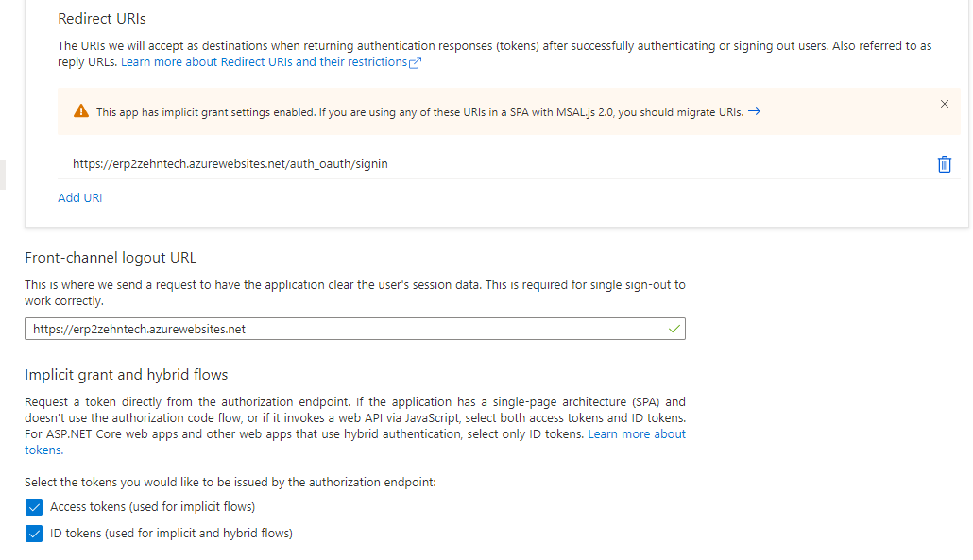Click the green validation checkmark in the logout URL field
This screenshot has height=560, width=973.
[674, 328]
